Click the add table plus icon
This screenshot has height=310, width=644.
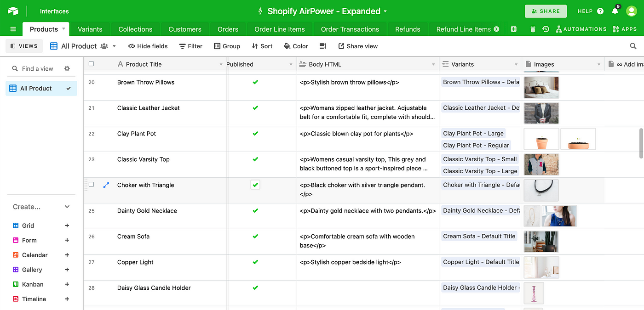(513, 29)
